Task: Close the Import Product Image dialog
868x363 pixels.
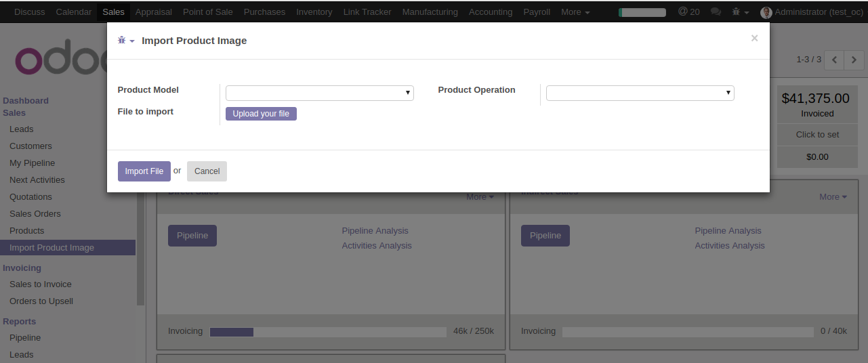Action: [x=754, y=39]
